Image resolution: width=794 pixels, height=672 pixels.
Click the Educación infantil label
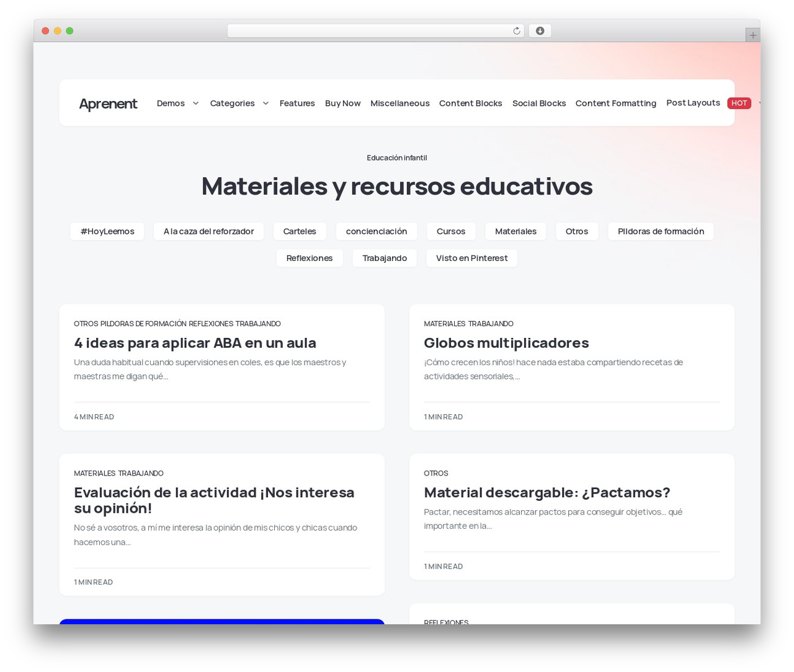pos(397,157)
